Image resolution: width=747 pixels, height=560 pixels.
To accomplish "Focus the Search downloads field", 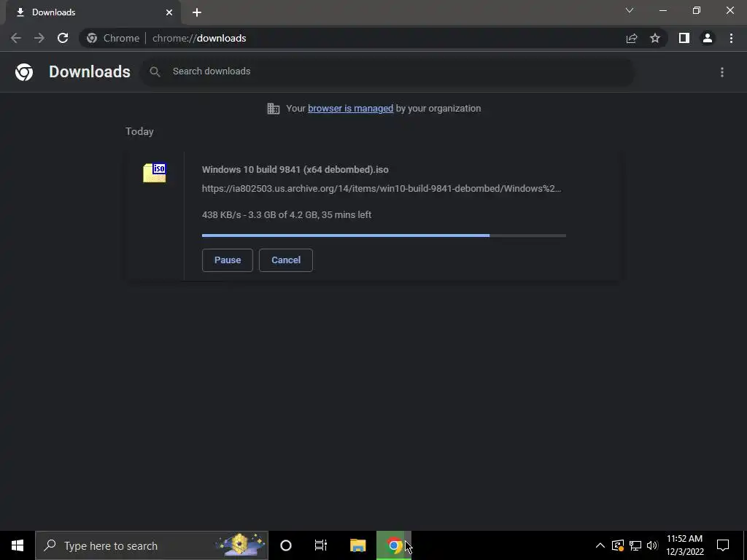I will pyautogui.click(x=388, y=71).
